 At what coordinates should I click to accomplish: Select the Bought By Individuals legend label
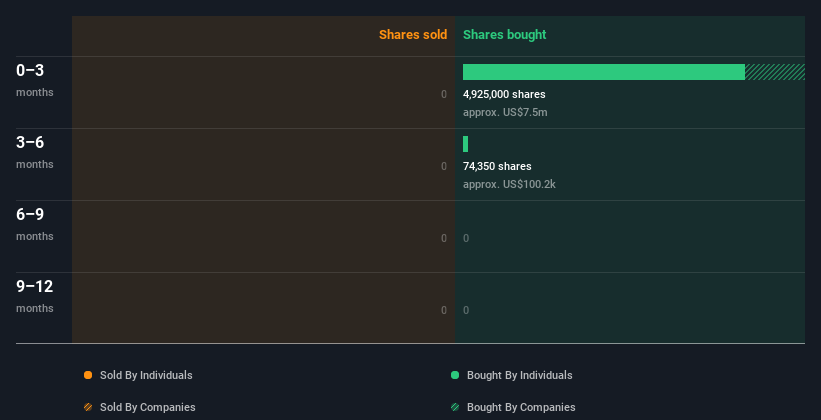point(519,375)
